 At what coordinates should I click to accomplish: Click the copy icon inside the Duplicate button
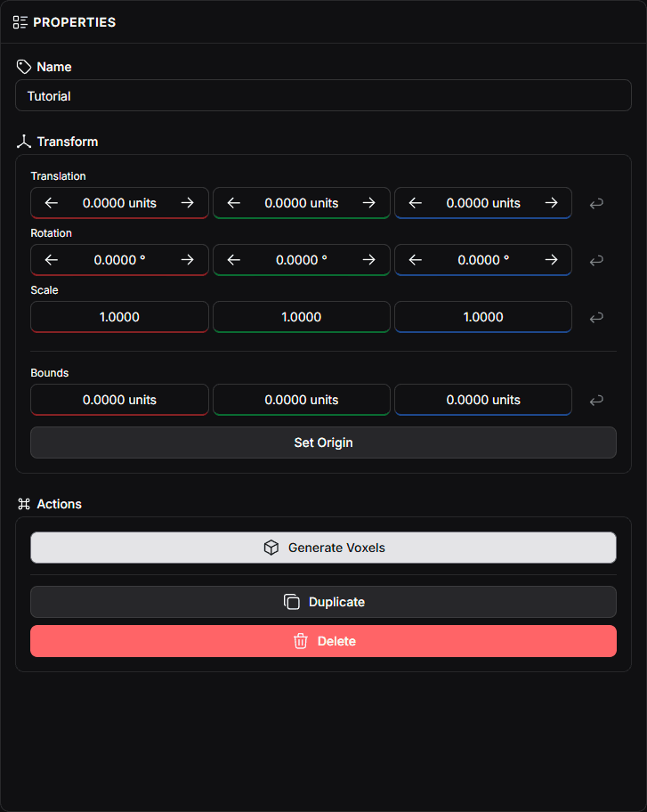[292, 602]
